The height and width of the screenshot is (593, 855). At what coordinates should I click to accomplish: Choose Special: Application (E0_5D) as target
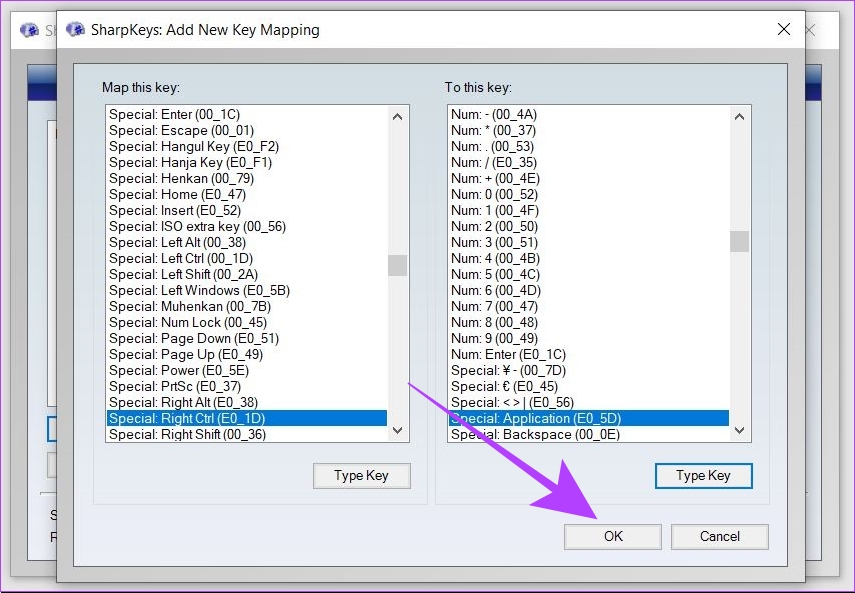point(588,418)
